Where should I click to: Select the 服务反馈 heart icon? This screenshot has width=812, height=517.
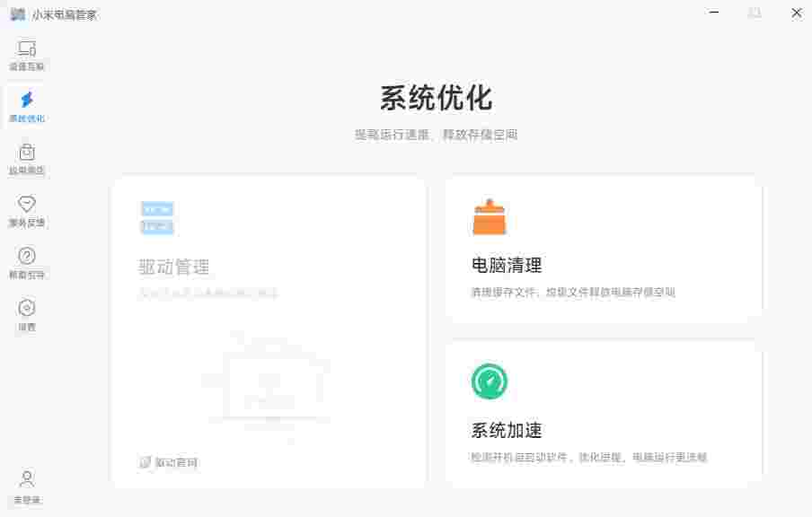(x=26, y=204)
